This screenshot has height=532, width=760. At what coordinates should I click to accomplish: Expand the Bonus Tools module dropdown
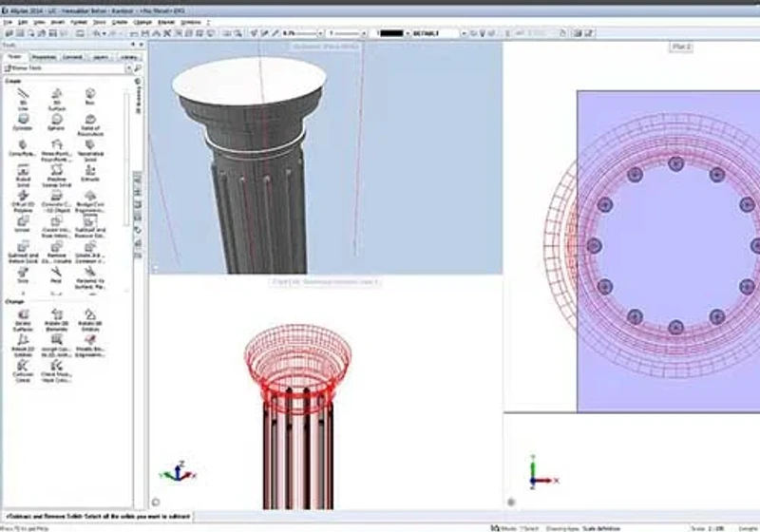click(129, 68)
